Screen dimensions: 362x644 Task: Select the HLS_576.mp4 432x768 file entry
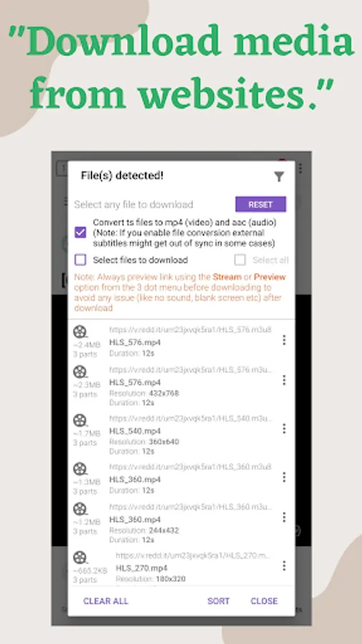pos(181,386)
